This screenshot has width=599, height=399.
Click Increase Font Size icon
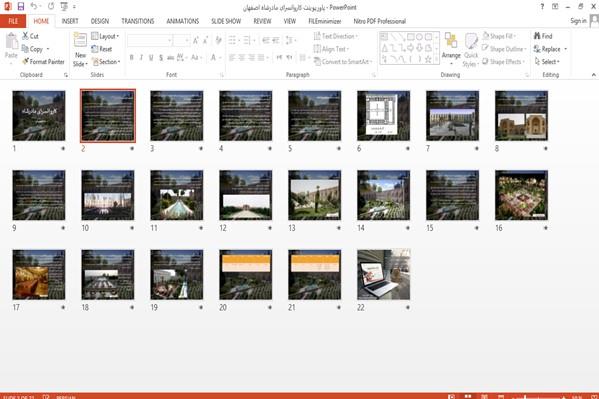point(196,40)
